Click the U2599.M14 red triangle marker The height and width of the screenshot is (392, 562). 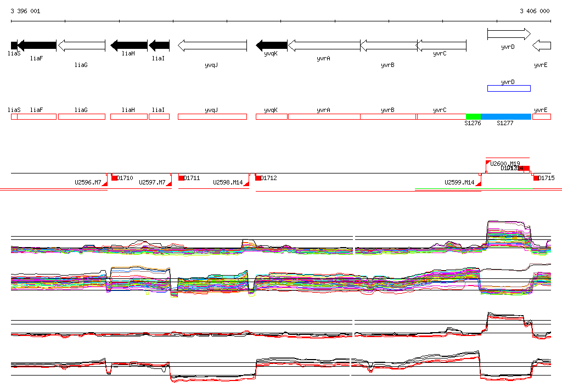[x=478, y=183]
